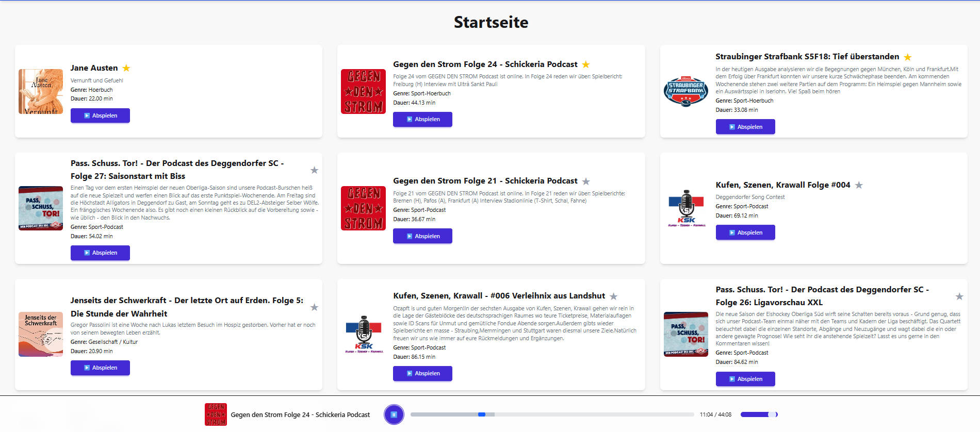
Task: Toggle favorite star for Straubinger Strafbank episode
Action: tap(908, 57)
